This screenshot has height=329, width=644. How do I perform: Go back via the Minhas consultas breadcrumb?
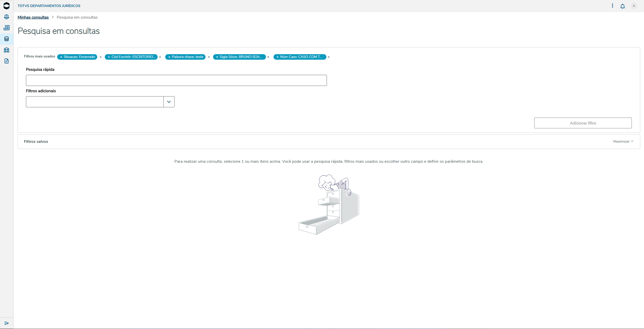click(x=33, y=17)
